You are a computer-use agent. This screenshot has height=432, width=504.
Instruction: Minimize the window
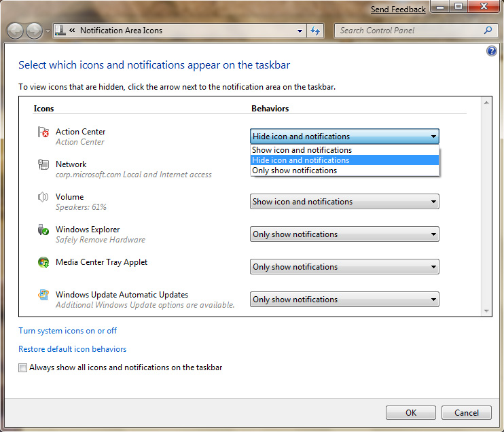point(440,6)
